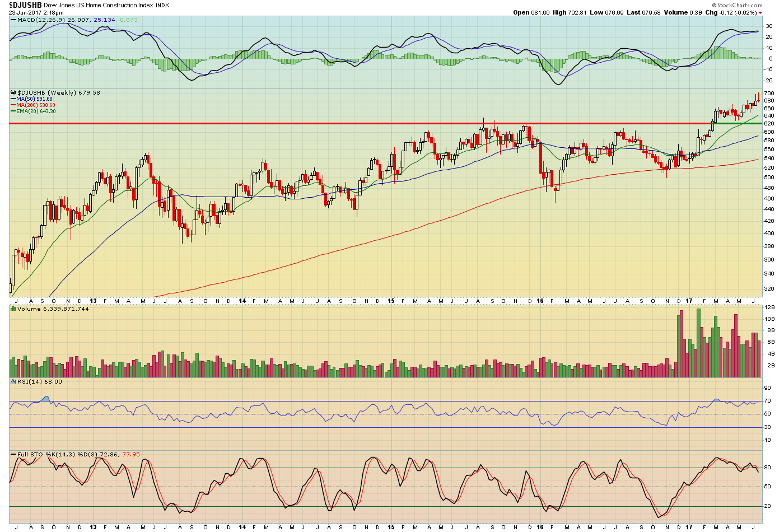Click the Low 676.69 value
784x532 pixels.
pos(606,12)
